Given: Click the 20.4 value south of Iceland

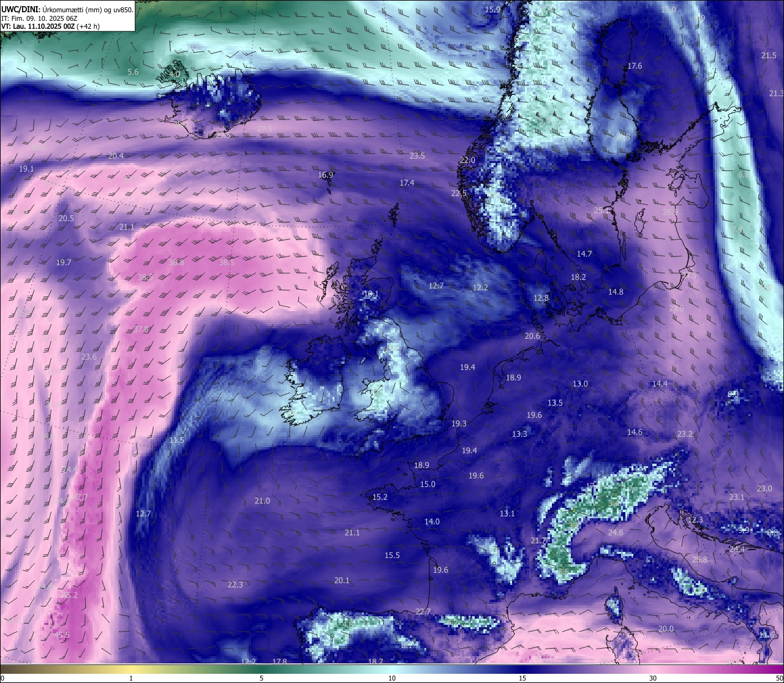Looking at the screenshot, I should 116,156.
